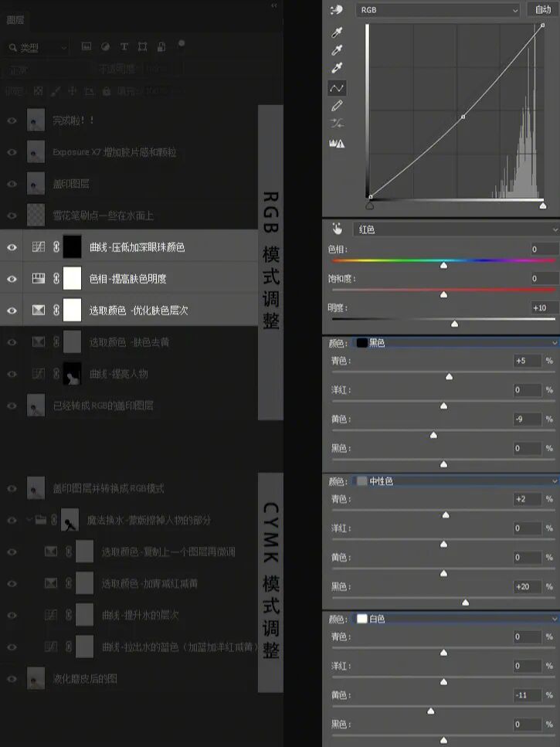Image resolution: width=560 pixels, height=747 pixels.
Task: Select the 已经转成RGB的盖印图层 layer
Action: (x=128, y=406)
